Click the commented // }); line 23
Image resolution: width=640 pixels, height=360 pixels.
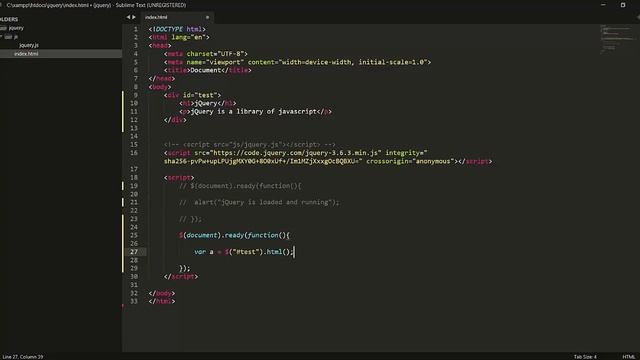(190, 219)
